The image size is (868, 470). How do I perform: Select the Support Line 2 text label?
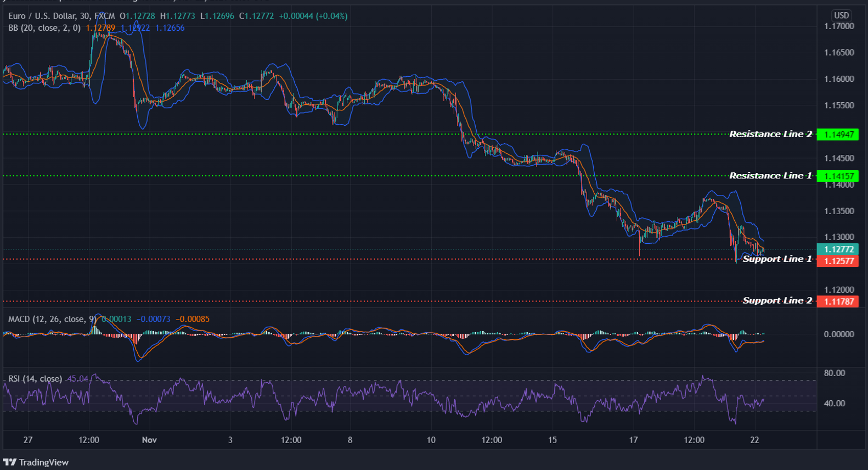coord(776,300)
